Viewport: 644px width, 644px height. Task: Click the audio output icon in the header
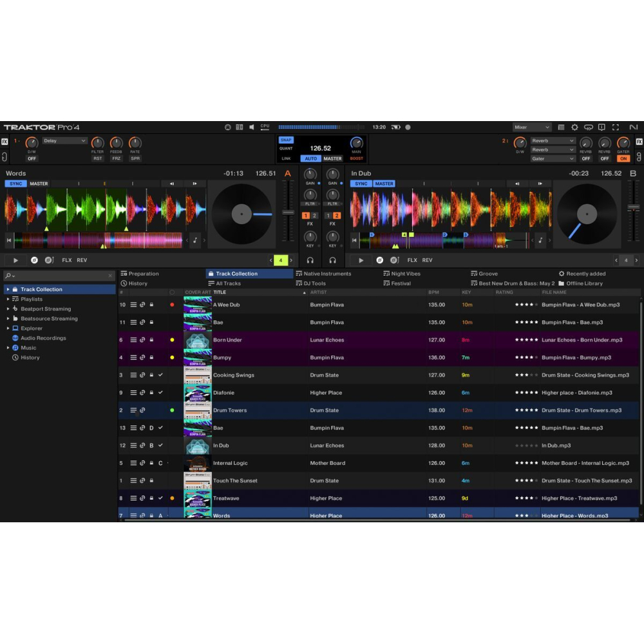click(x=251, y=127)
